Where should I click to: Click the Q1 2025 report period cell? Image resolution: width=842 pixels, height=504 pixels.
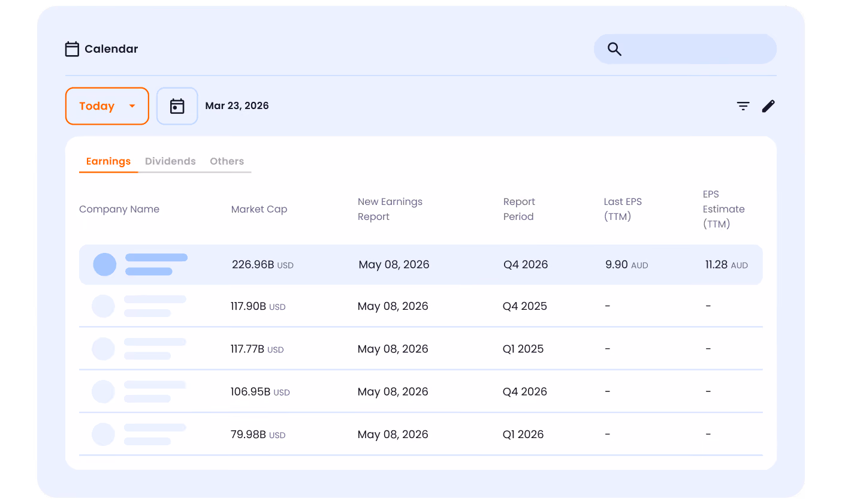(x=523, y=349)
